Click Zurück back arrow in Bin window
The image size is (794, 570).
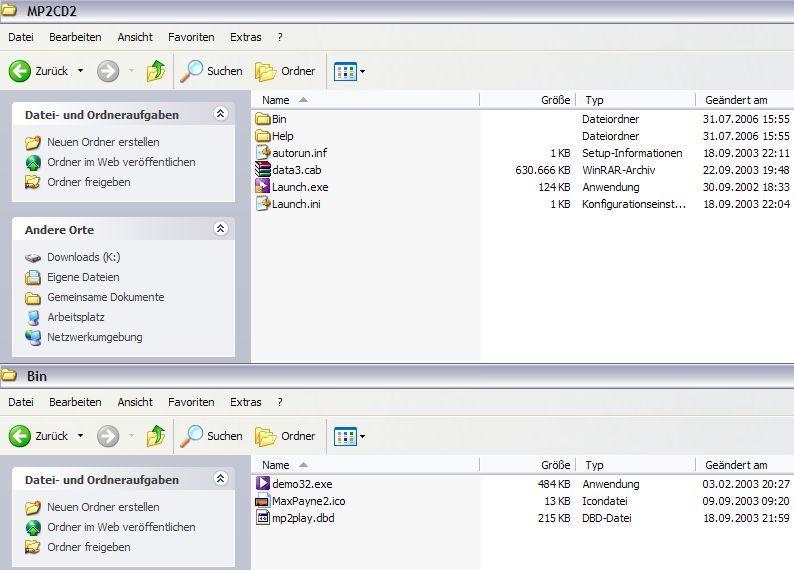pos(20,436)
